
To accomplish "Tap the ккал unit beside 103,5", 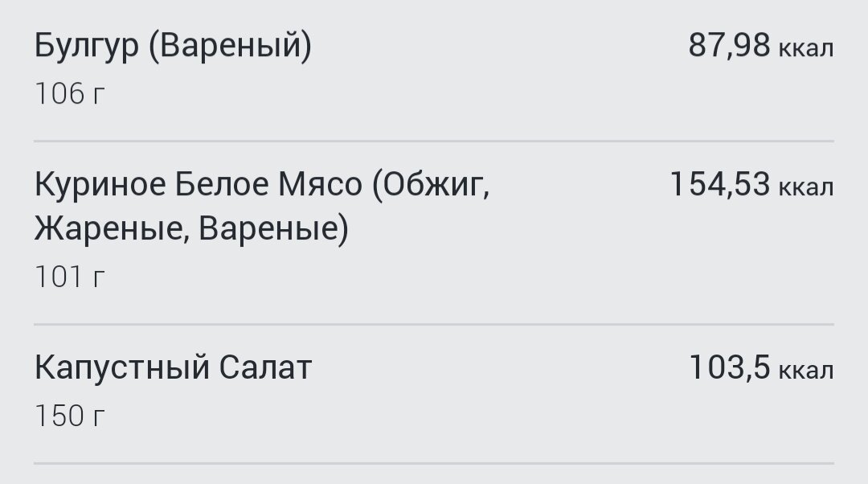I will [x=806, y=371].
